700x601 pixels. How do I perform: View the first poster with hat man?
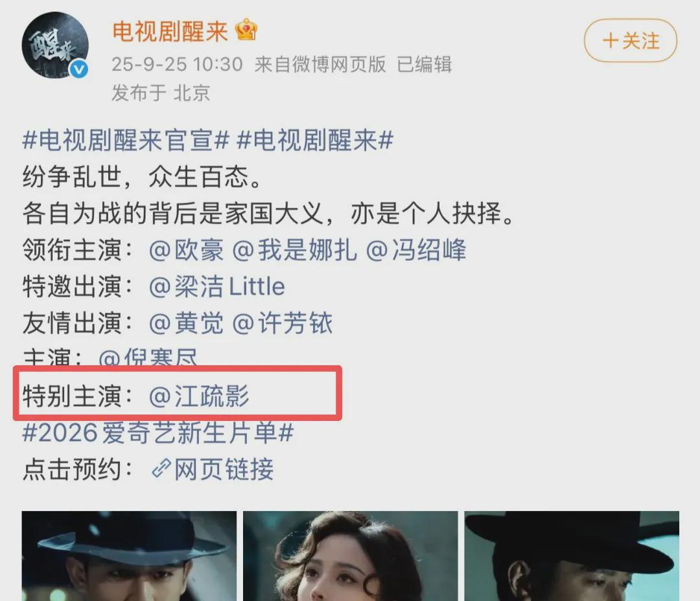tap(129, 556)
